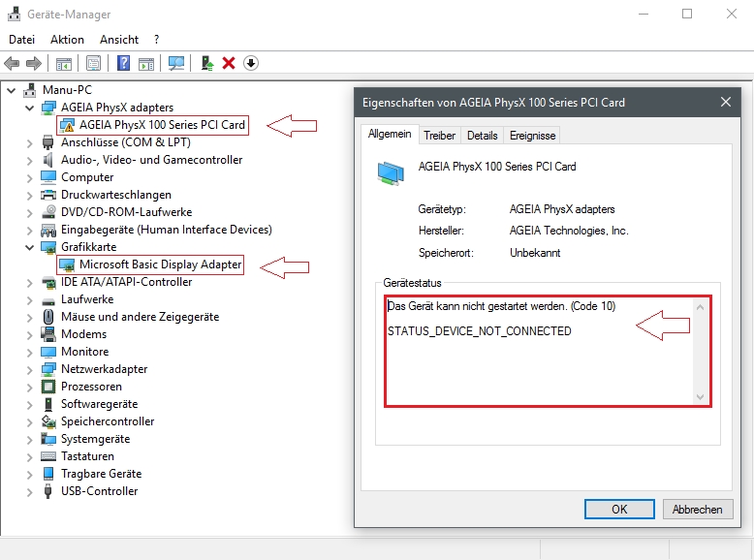
Task: Click the DVD/CD-ROM-Laufwerke disc icon
Action: coord(48,212)
